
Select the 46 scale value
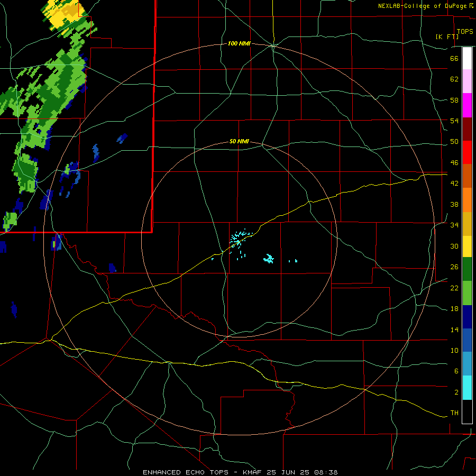[454, 163]
